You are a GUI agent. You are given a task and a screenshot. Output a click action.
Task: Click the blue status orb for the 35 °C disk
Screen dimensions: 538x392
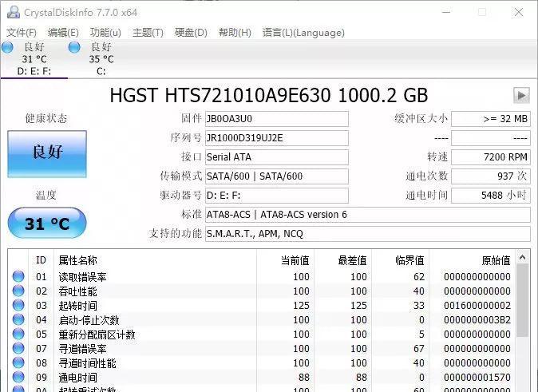tap(74, 47)
